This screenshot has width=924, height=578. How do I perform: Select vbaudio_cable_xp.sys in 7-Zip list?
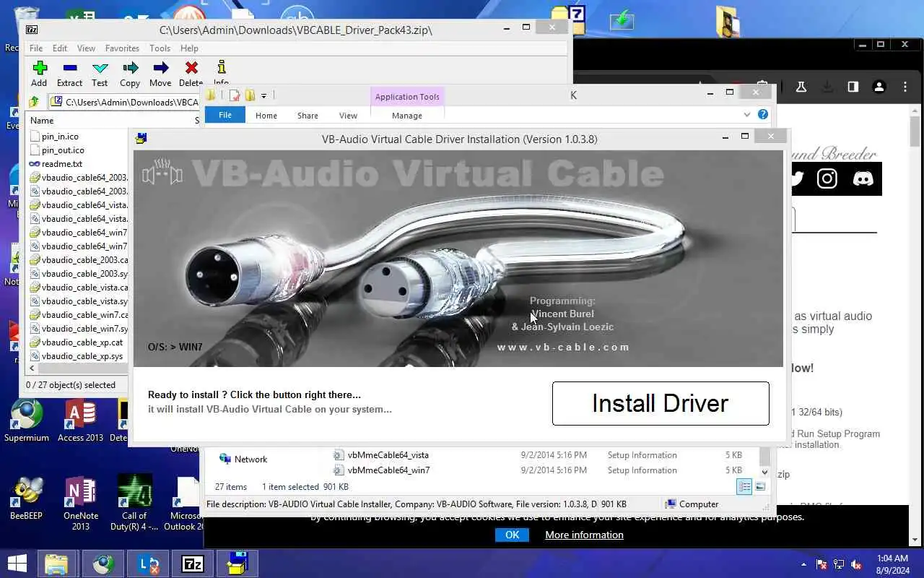click(x=82, y=356)
